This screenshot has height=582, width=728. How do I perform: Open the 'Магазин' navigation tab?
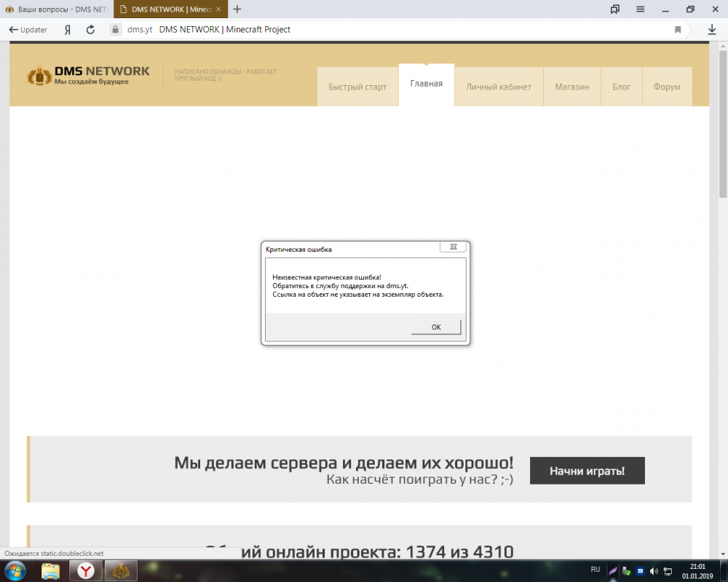[x=571, y=87]
